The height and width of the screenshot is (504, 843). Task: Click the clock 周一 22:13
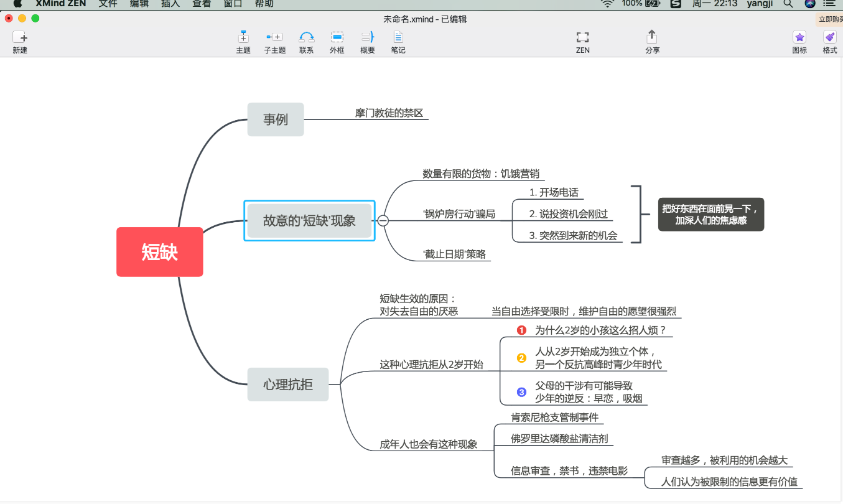click(715, 3)
